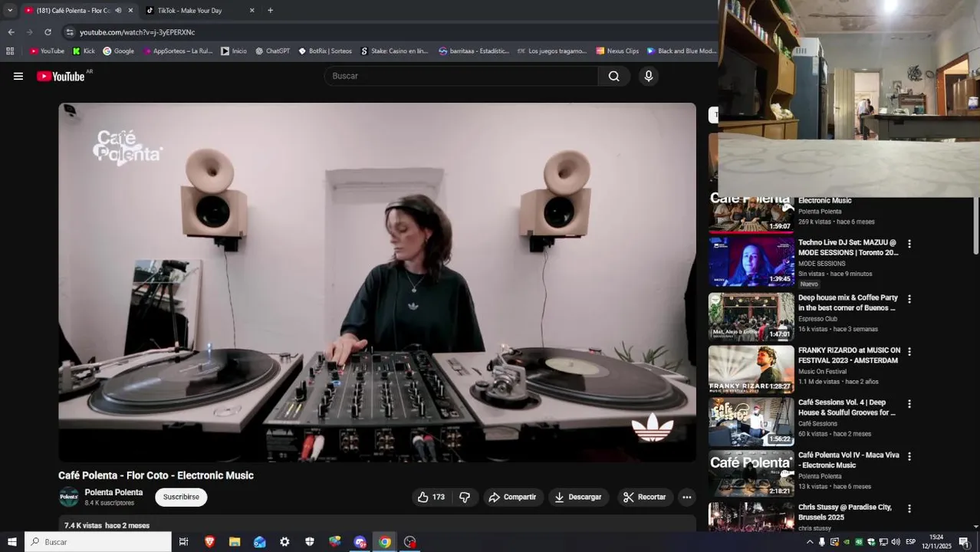Open the YouTube hamburger guide menu
This screenshot has height=552, width=980.
click(18, 76)
